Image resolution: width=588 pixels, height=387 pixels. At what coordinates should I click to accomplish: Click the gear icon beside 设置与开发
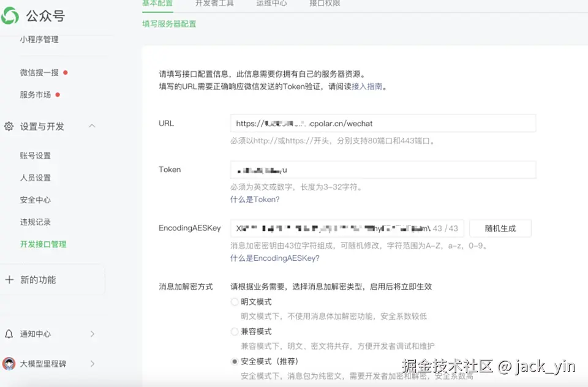[x=9, y=126]
